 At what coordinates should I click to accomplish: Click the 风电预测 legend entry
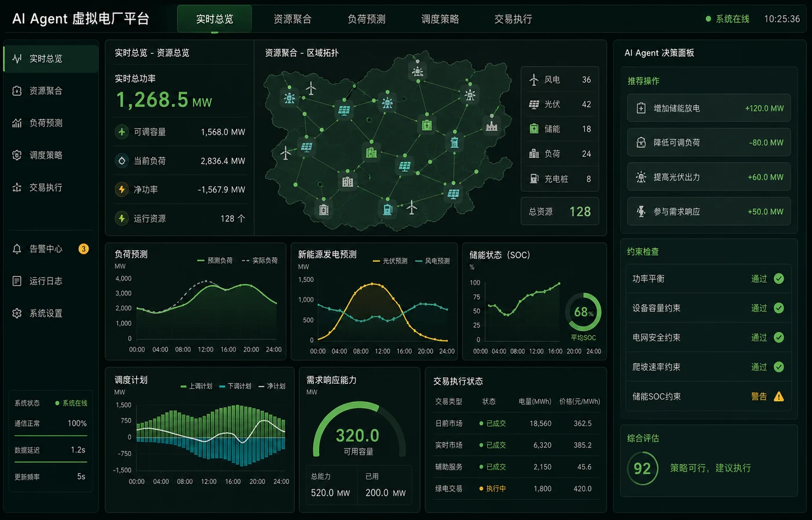(433, 261)
